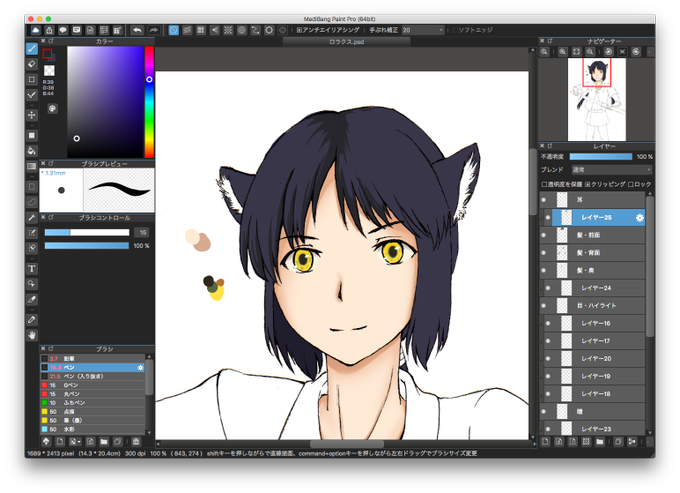680x493 pixels.
Task: Click the navigator preview thumbnail
Action: [x=597, y=99]
